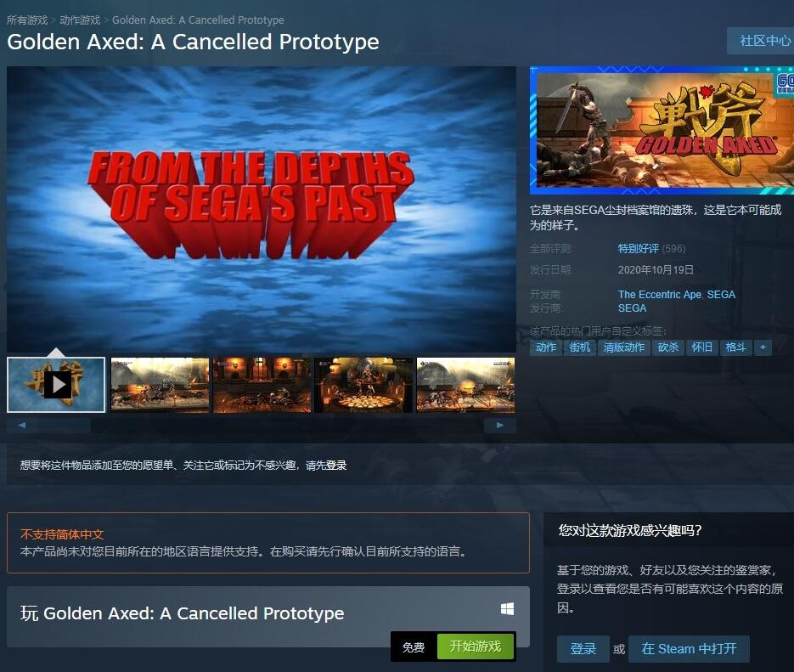Select the 街机 tag
The height and width of the screenshot is (672, 794).
pos(580,347)
